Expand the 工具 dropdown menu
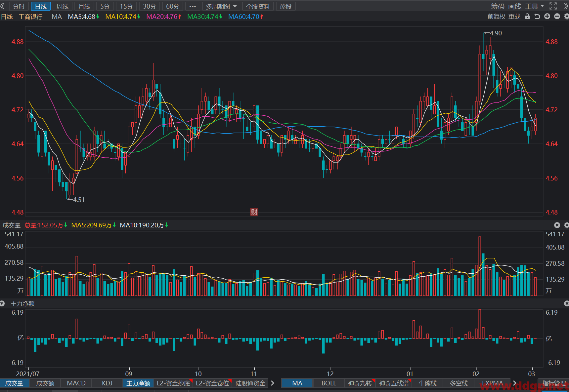Screen dimensions: 569x392 [x=534, y=6]
